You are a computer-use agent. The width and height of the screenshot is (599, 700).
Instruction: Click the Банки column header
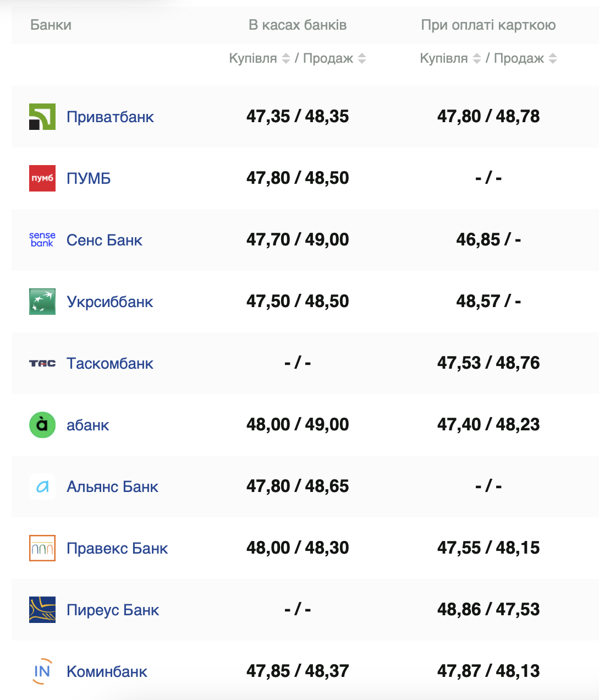point(51,25)
